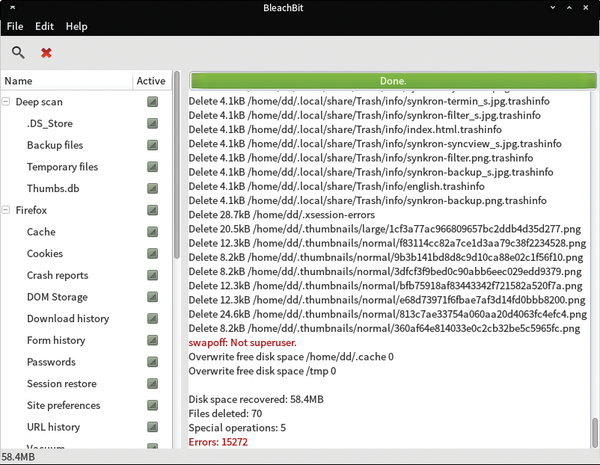Open the Edit menu
Viewport: 600px width, 465px height.
pos(44,26)
